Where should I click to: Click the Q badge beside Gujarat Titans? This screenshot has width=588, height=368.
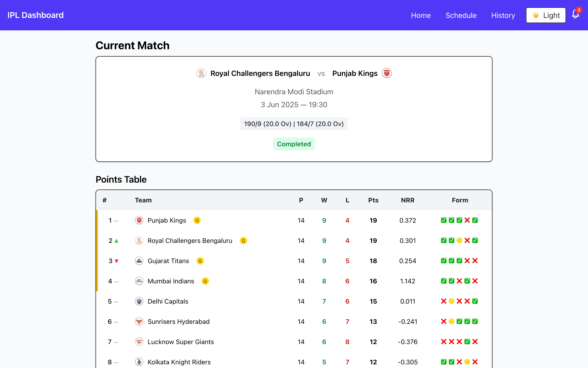click(200, 261)
